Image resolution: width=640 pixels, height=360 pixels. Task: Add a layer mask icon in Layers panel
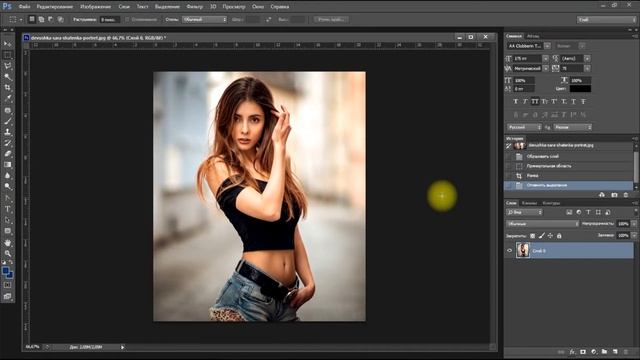click(583, 351)
